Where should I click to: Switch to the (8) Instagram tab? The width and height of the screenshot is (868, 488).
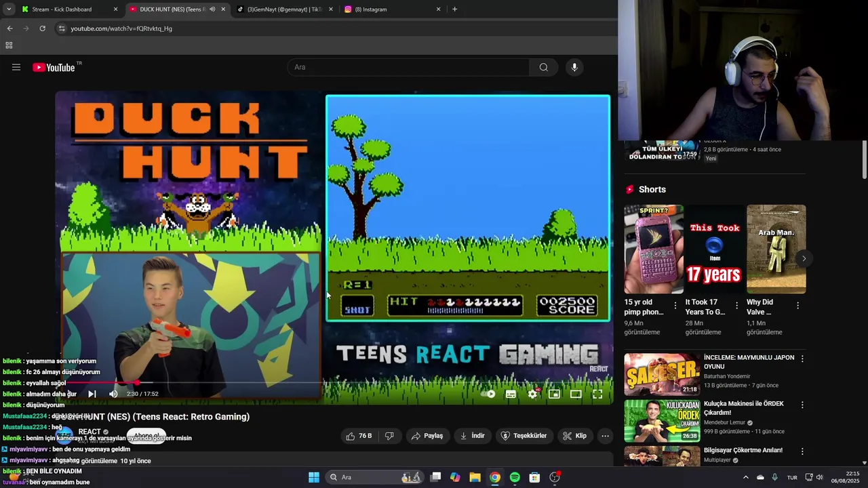tap(391, 9)
